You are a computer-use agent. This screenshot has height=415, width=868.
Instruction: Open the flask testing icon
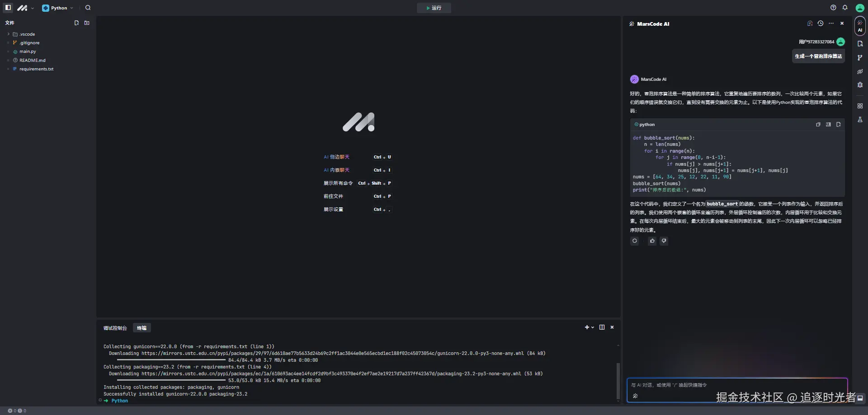(x=860, y=120)
